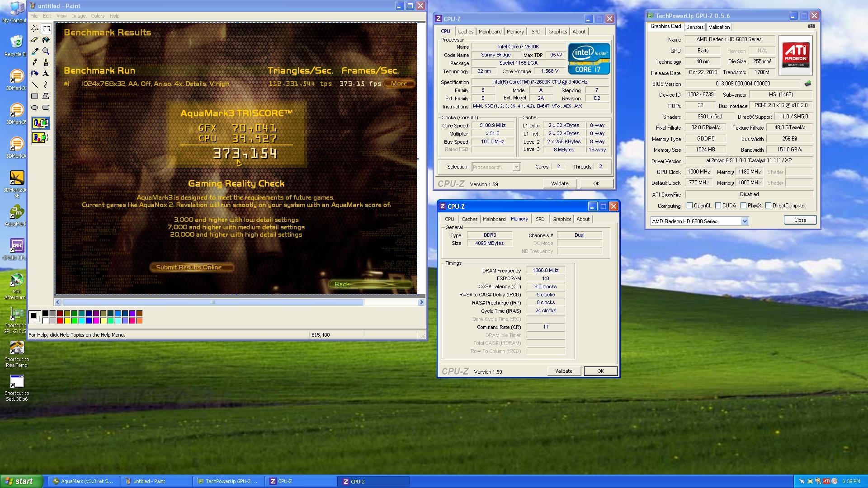Click the Windows start button

pyautogui.click(x=21, y=481)
